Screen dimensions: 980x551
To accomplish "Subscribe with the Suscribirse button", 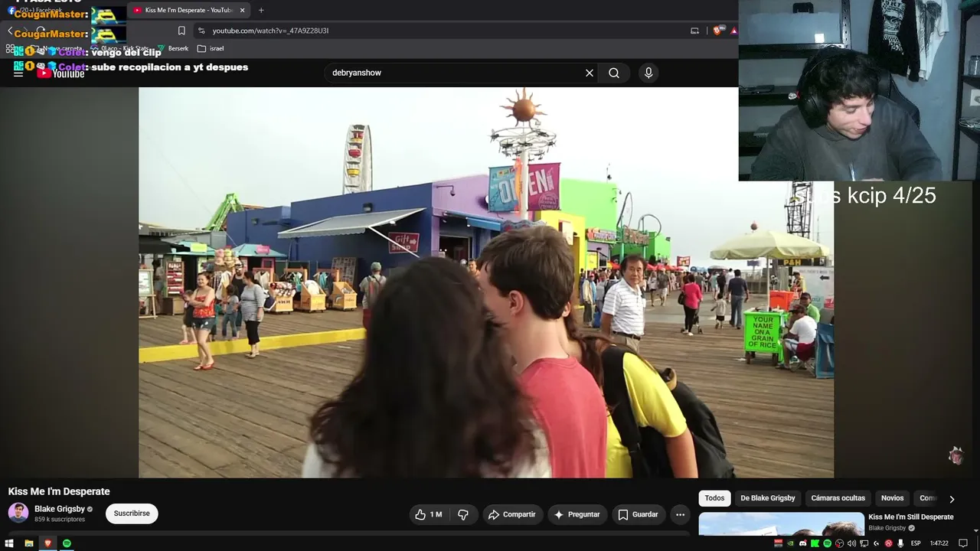I will tap(132, 514).
